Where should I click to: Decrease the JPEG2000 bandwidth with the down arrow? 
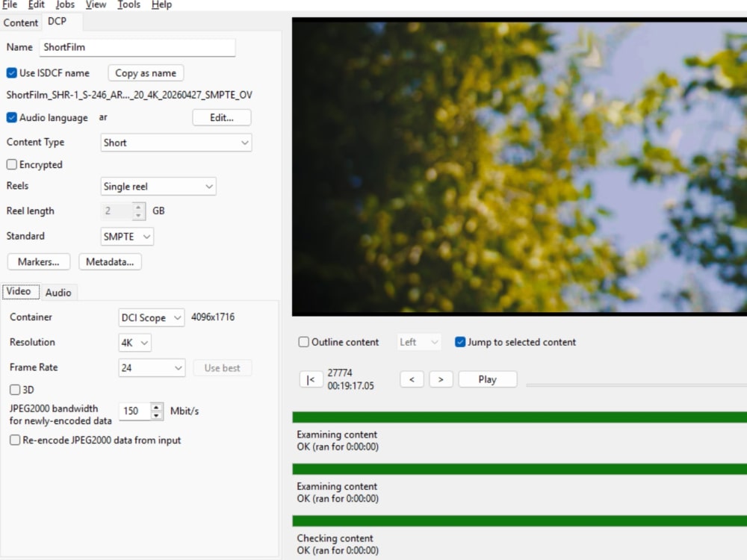click(x=156, y=415)
